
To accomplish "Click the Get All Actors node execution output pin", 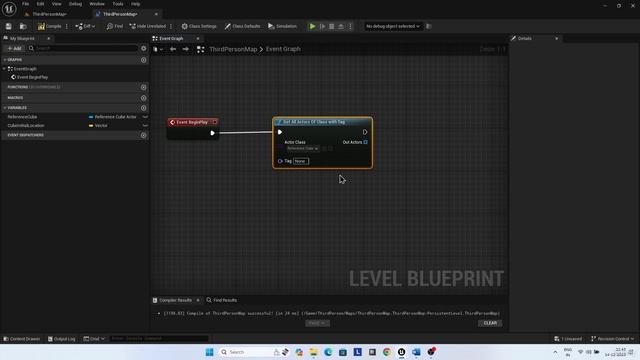I will [365, 132].
